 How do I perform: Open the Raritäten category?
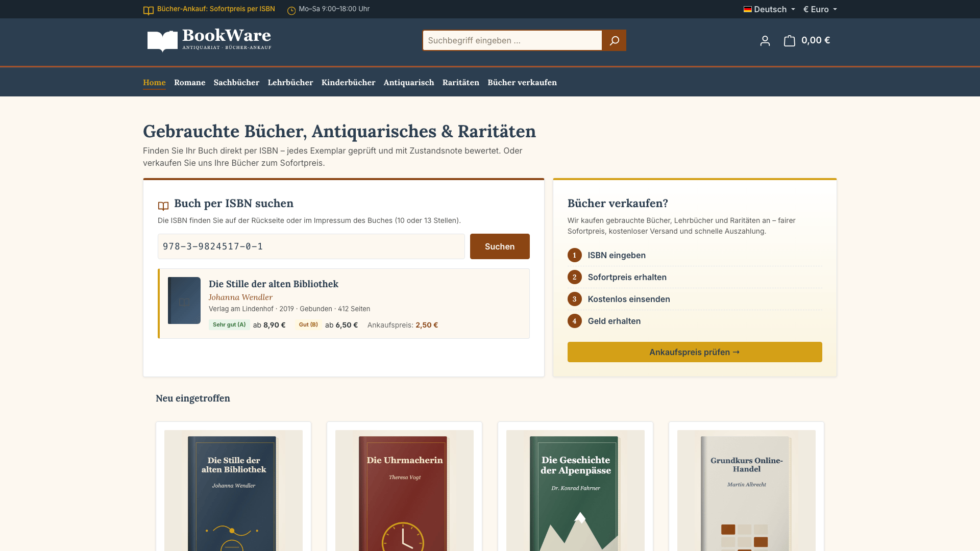coord(461,82)
